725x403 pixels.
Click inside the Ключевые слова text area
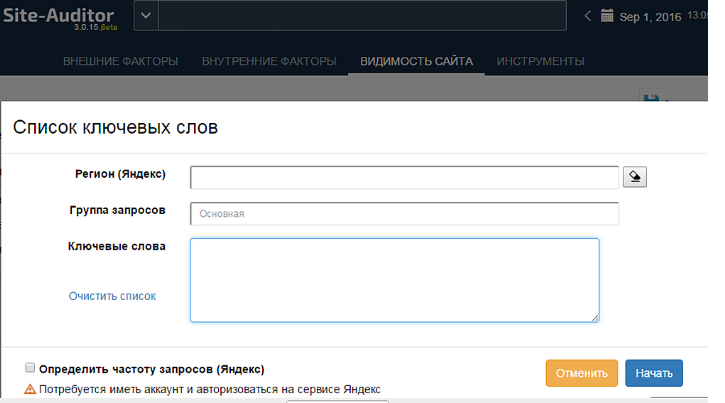click(394, 280)
